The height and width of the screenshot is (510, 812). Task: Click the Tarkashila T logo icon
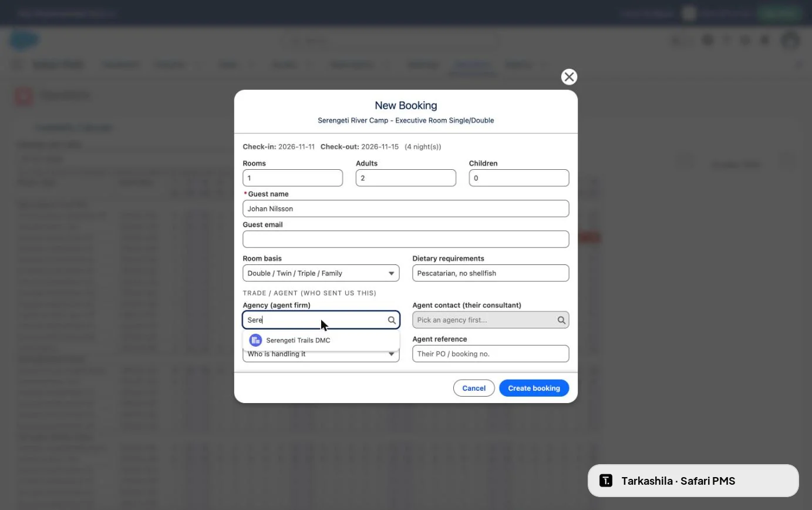(x=606, y=481)
